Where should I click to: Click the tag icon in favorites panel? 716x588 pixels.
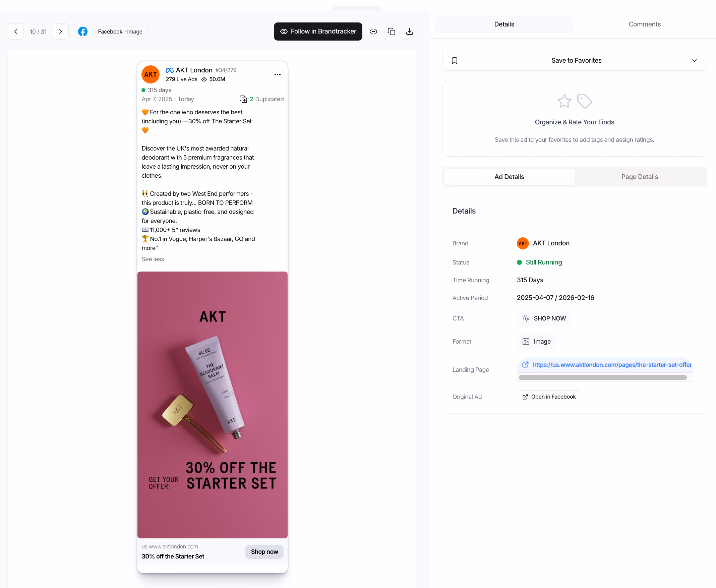tap(584, 101)
